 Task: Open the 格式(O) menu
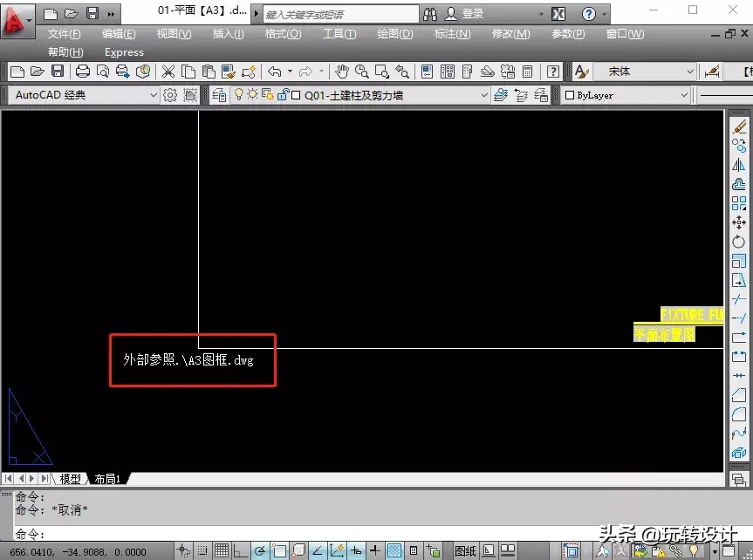coord(283,34)
